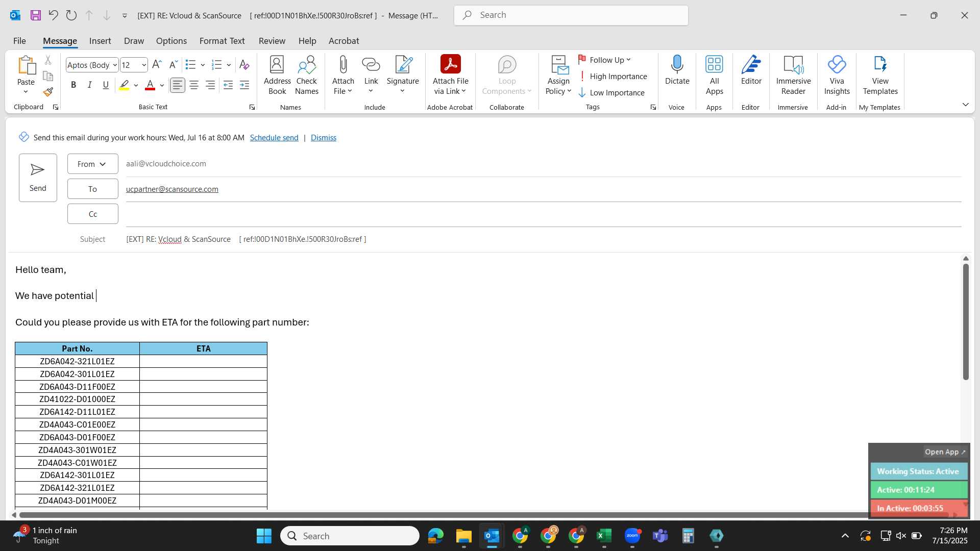The width and height of the screenshot is (980, 551).
Task: Toggle bulleted list
Action: [x=190, y=65]
